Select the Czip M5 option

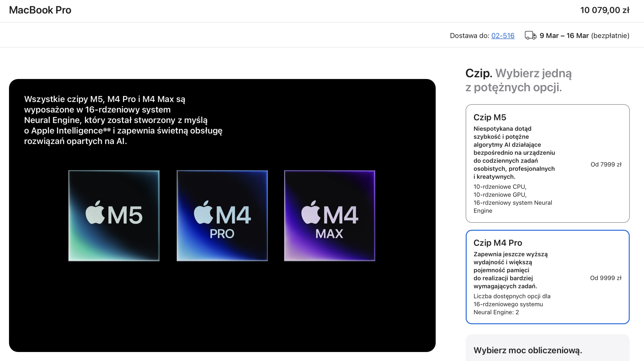click(547, 163)
